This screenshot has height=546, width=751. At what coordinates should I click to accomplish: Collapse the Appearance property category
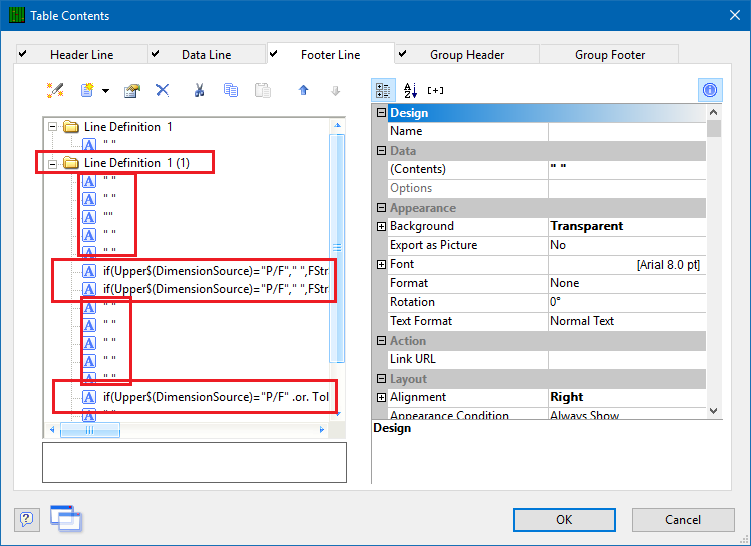(x=381, y=207)
